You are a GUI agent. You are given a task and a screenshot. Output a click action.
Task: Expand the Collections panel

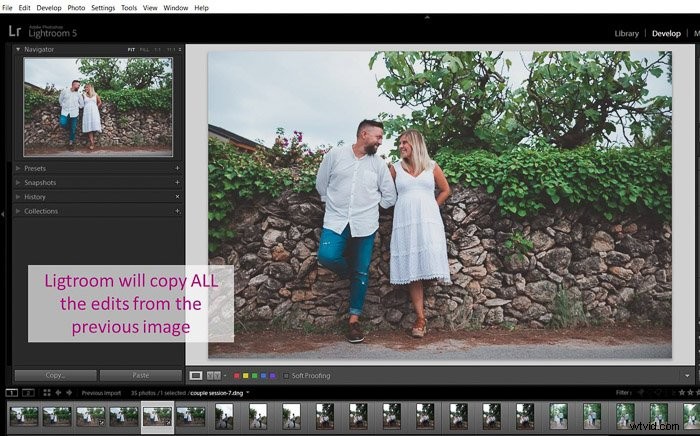18,211
